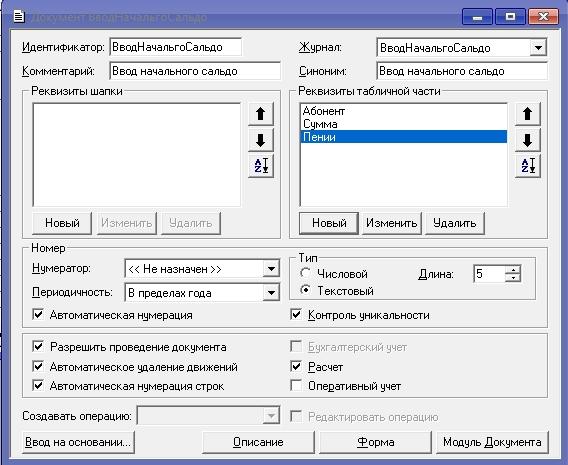
Task: Click the document icon in title bar
Action: 19,17
